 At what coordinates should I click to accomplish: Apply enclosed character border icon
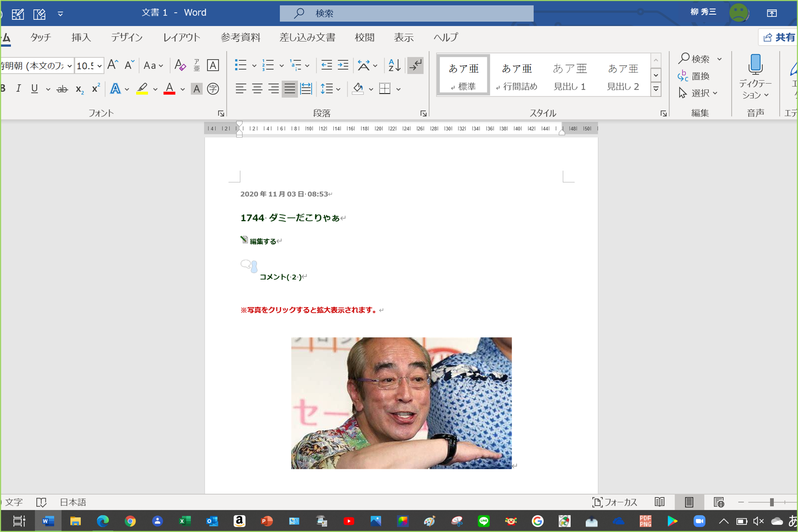coord(213,65)
